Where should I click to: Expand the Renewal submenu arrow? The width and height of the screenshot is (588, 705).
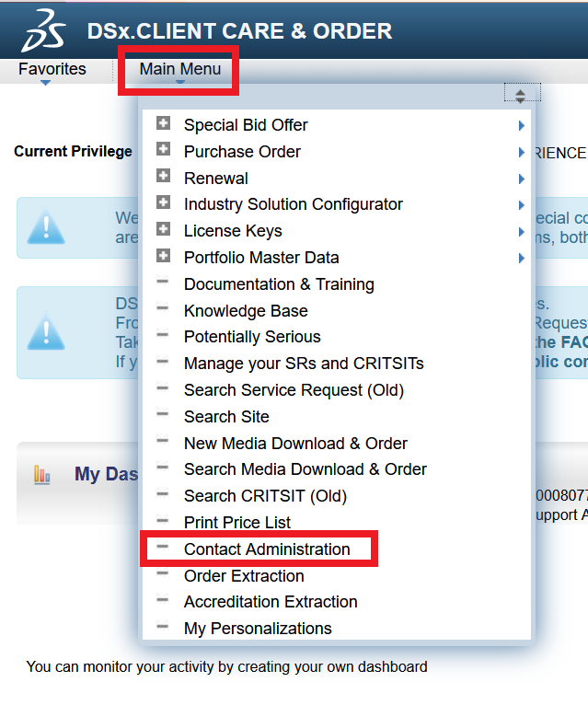coord(521,179)
